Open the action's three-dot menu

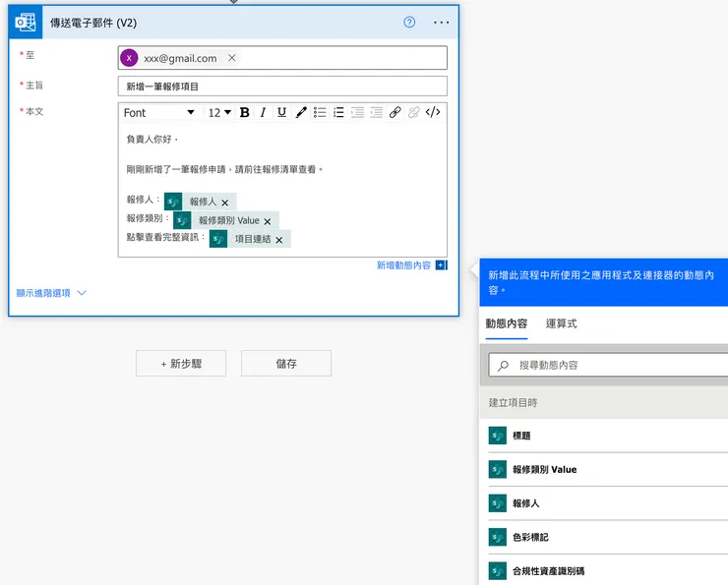click(x=441, y=23)
